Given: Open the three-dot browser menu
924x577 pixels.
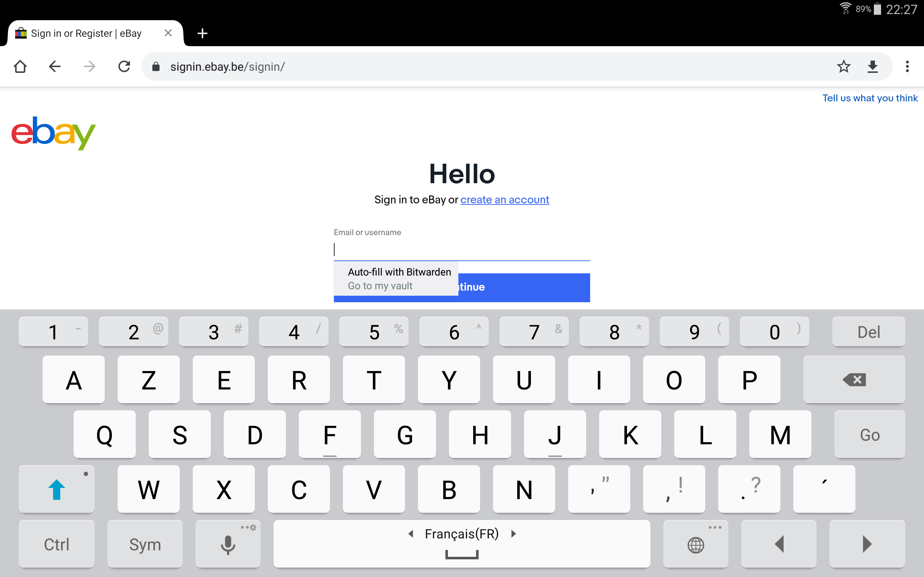Looking at the screenshot, I should pos(907,66).
